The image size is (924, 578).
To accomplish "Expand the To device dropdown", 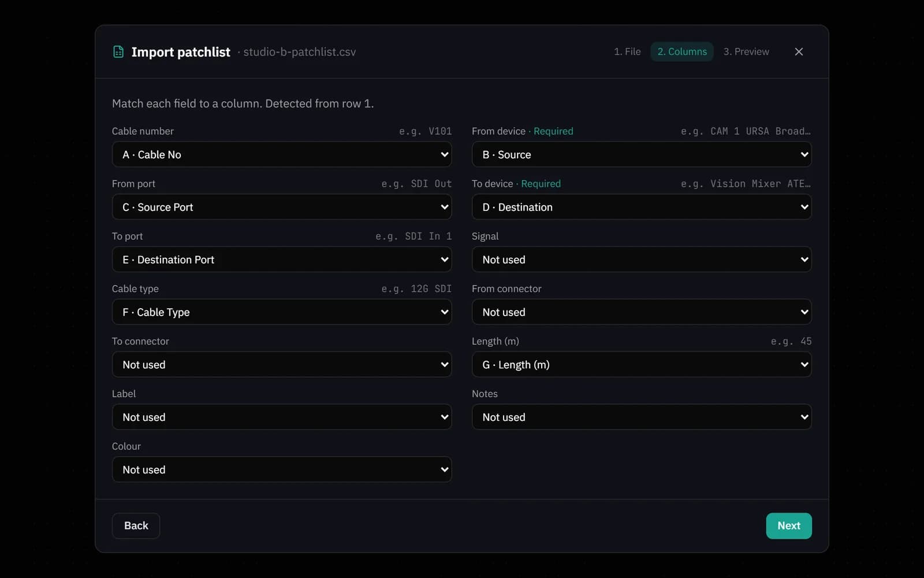I will (642, 207).
